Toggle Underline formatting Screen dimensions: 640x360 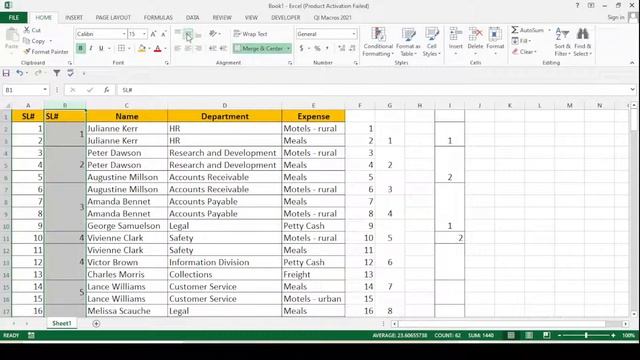click(101, 49)
